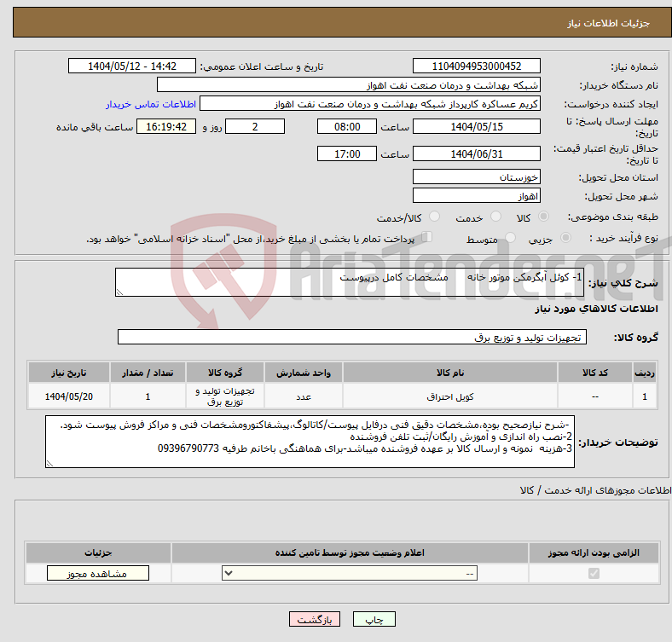The width and height of the screenshot is (672, 642).
Task: Click the جزئیات column header
Action: tap(98, 552)
